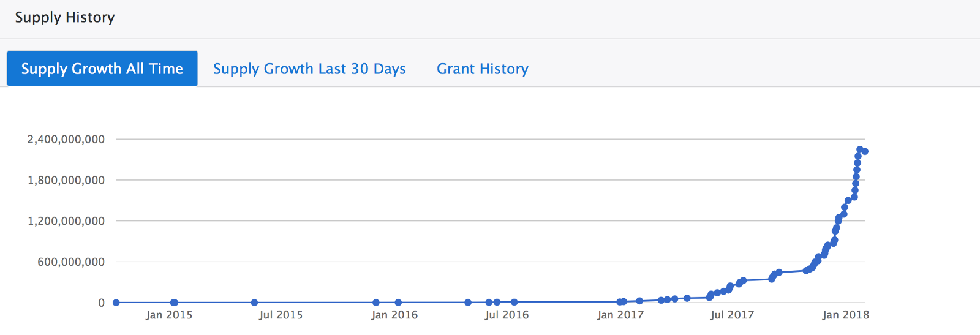The height and width of the screenshot is (335, 980).
Task: Click the rightmost final data point on the chart
Action: click(865, 151)
